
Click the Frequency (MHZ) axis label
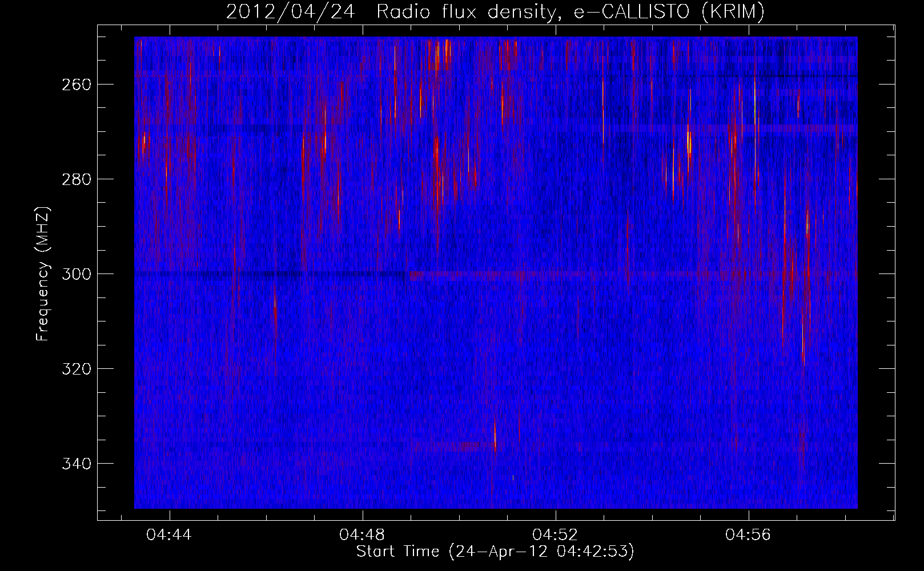tap(43, 274)
